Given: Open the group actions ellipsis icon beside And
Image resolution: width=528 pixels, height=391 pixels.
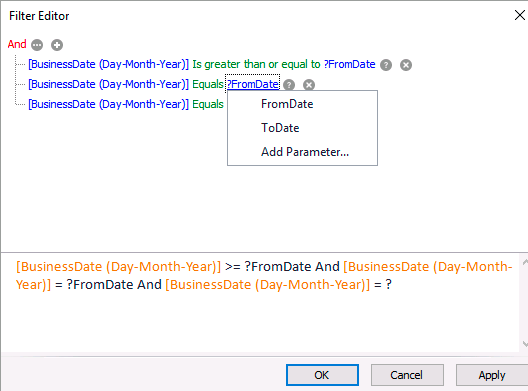Looking at the screenshot, I should (x=37, y=45).
